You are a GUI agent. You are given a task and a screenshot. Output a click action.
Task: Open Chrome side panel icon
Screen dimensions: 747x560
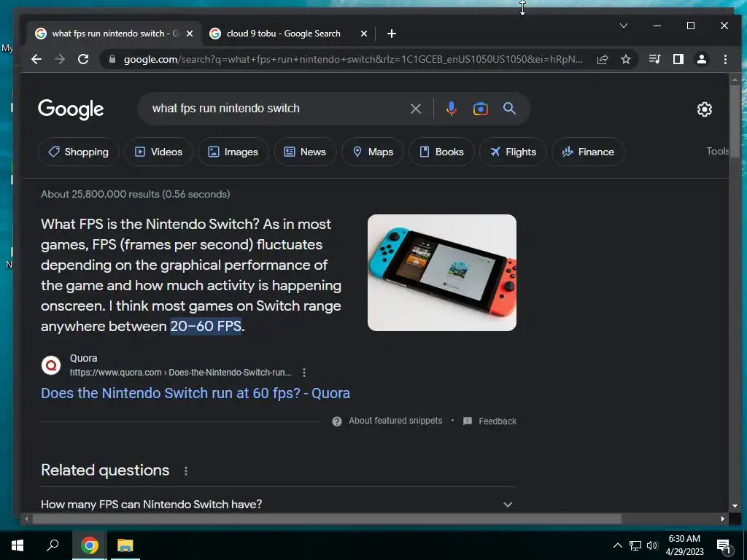[x=678, y=59]
